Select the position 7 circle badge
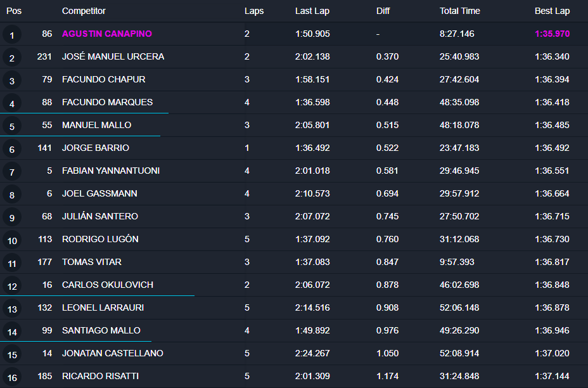The width and height of the screenshot is (588, 388). [12, 172]
